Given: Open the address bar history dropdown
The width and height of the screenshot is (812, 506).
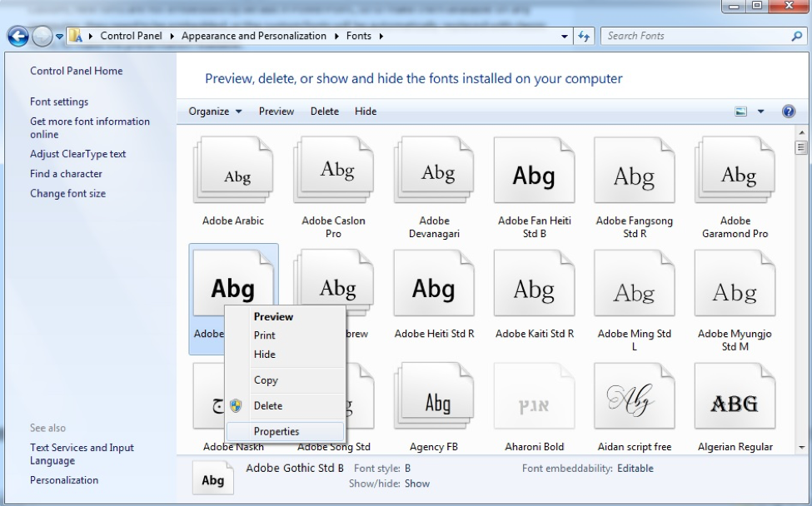Looking at the screenshot, I should click(x=563, y=36).
